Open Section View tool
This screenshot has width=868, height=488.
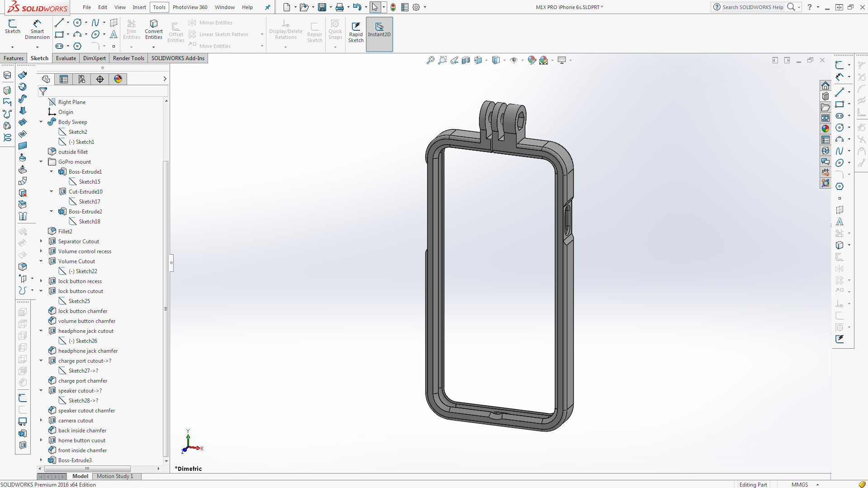point(466,60)
